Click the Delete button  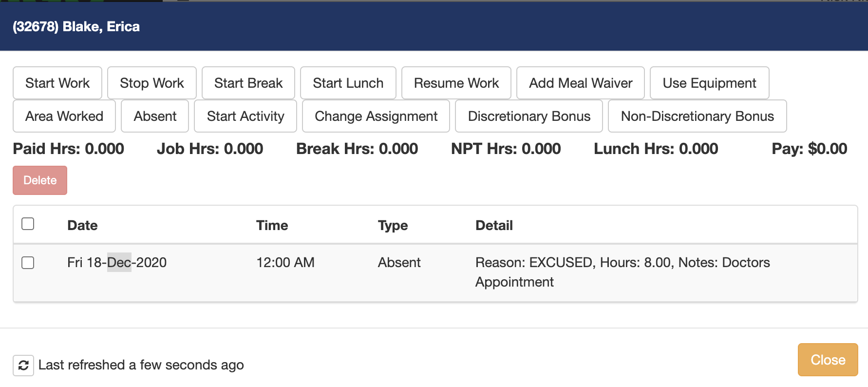[40, 180]
